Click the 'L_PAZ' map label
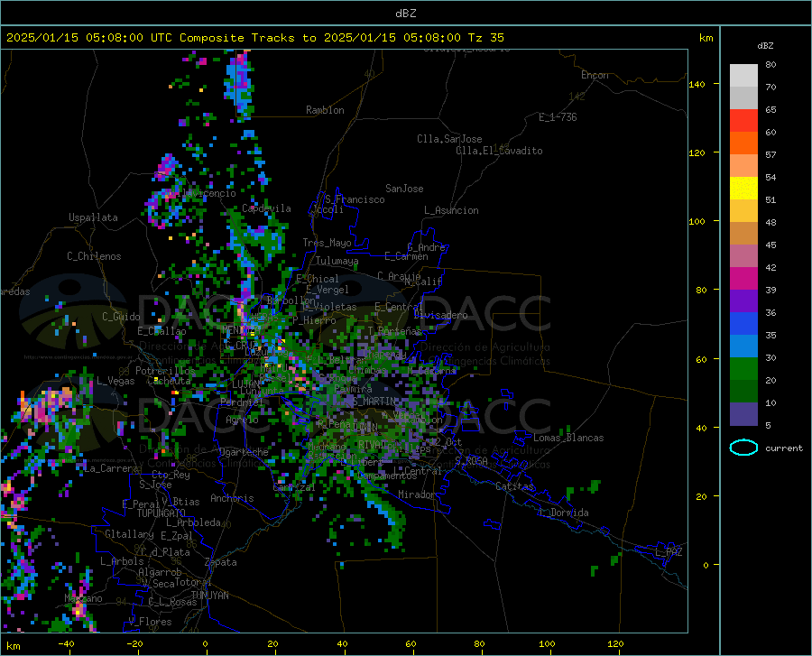The width and height of the screenshot is (812, 656). 669,552
